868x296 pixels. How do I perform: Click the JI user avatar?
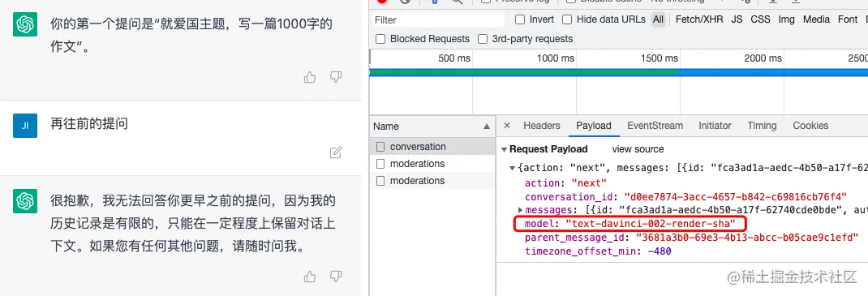click(x=25, y=126)
